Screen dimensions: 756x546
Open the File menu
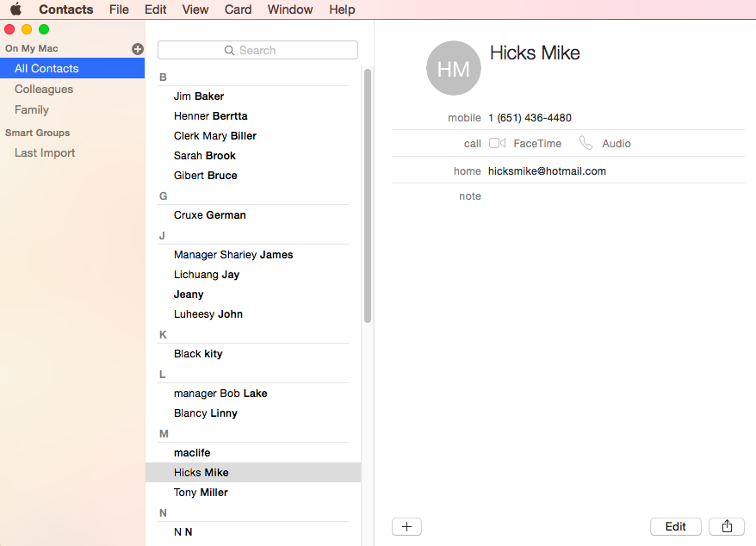point(119,9)
